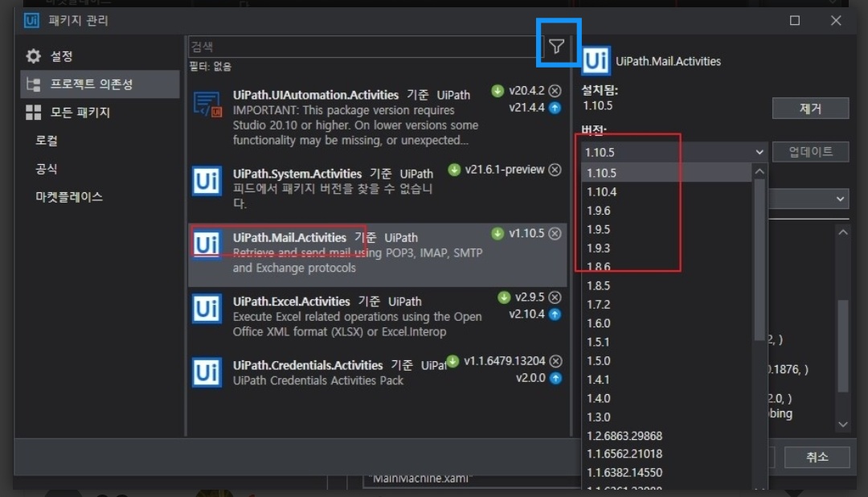Select version 1.3.0 entry
Screen dimensions: 868x497
click(666, 417)
